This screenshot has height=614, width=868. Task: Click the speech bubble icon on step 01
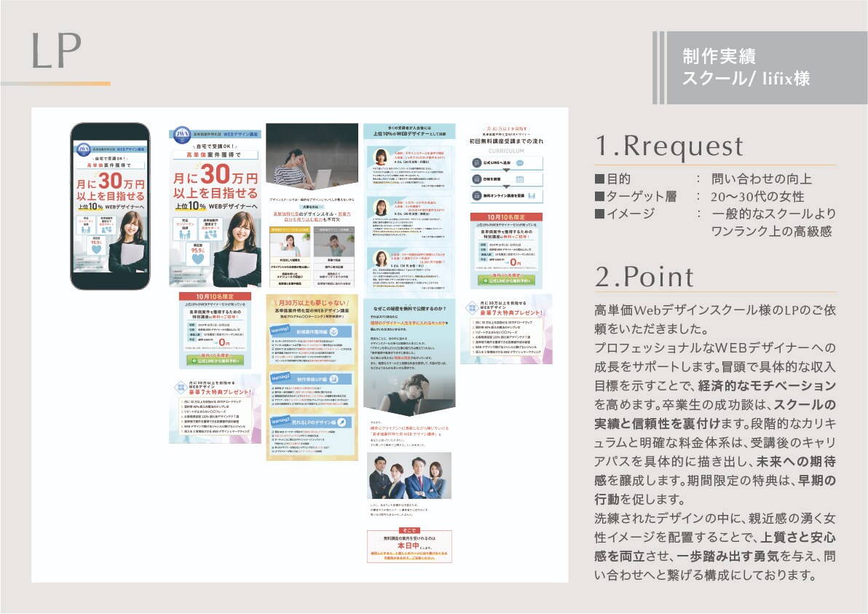tap(520, 162)
